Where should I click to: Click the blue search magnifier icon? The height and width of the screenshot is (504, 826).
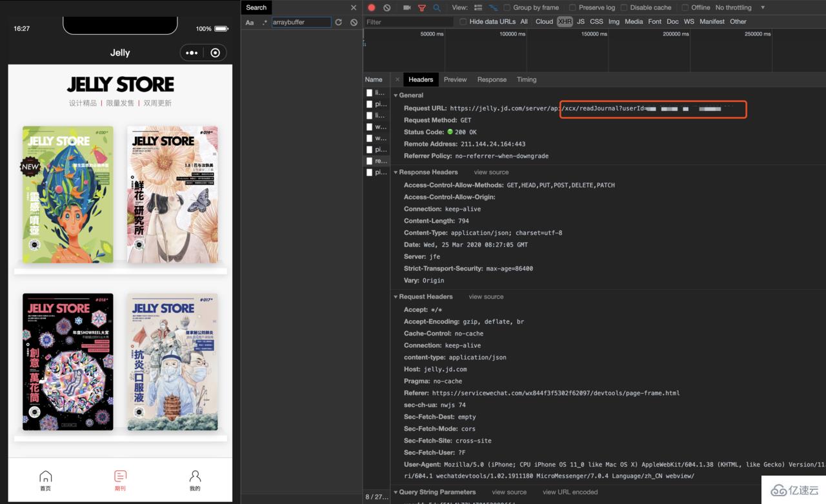437,8
